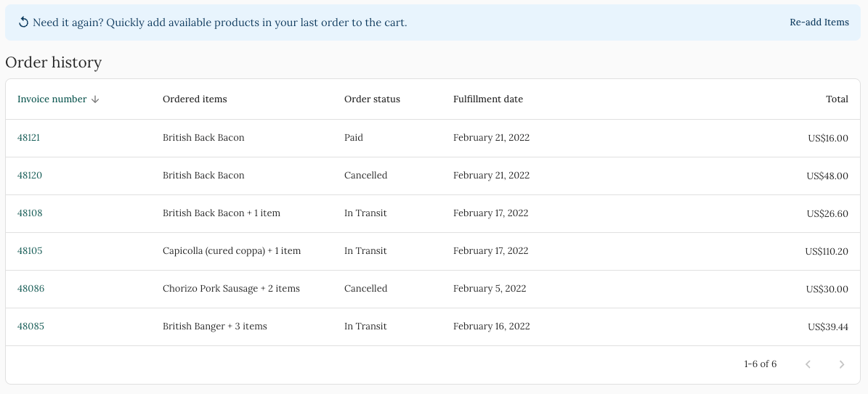The image size is (868, 394).
Task: Click the Fulfillment date column header
Action: 488,99
